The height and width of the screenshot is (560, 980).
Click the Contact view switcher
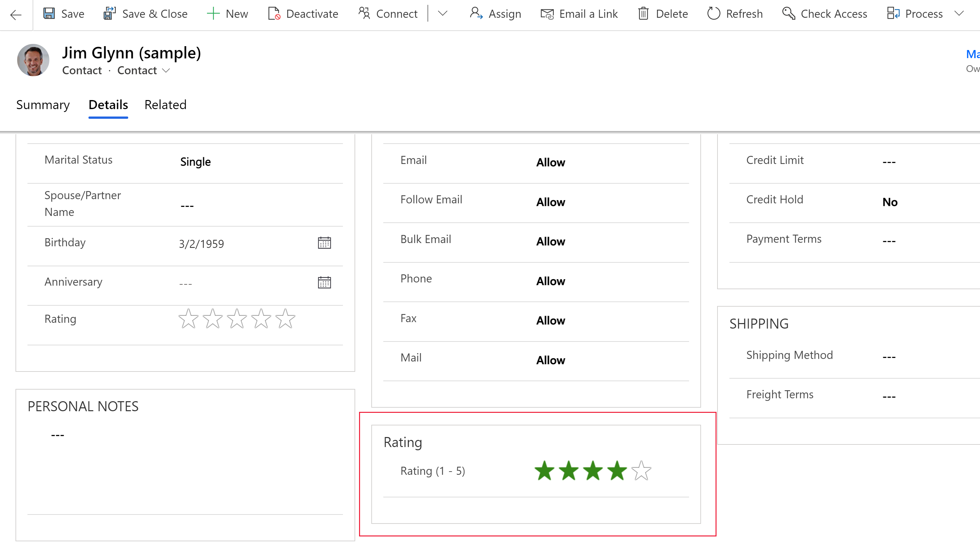coord(142,70)
